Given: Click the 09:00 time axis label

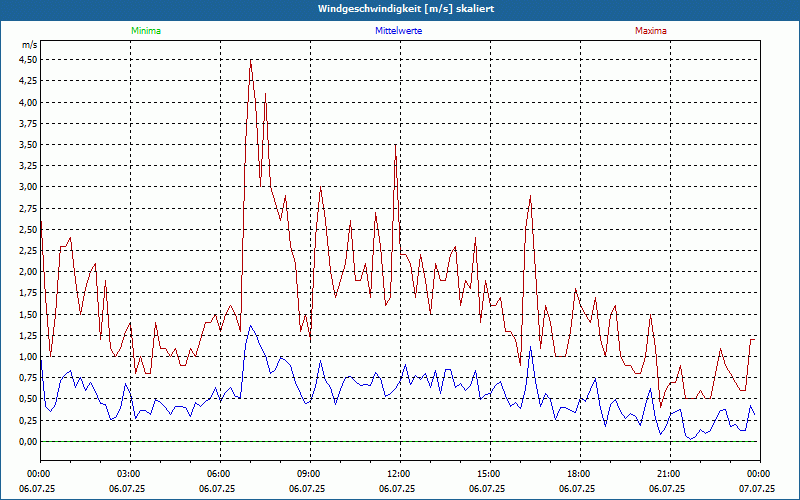Looking at the screenshot, I should point(310,474).
